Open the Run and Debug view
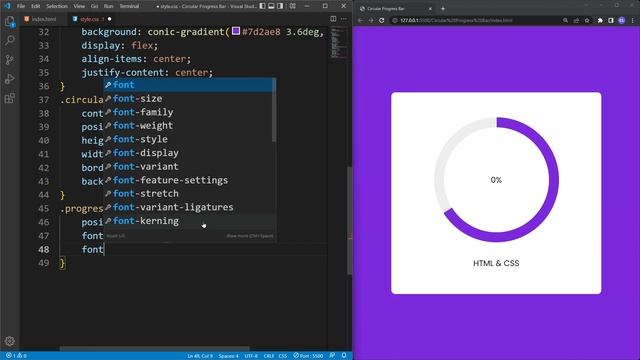 coord(9,79)
